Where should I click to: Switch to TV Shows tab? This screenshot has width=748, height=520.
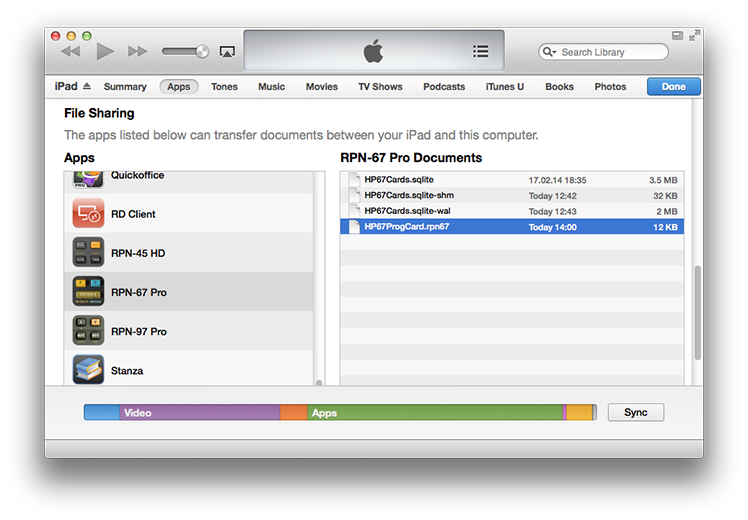pos(380,87)
